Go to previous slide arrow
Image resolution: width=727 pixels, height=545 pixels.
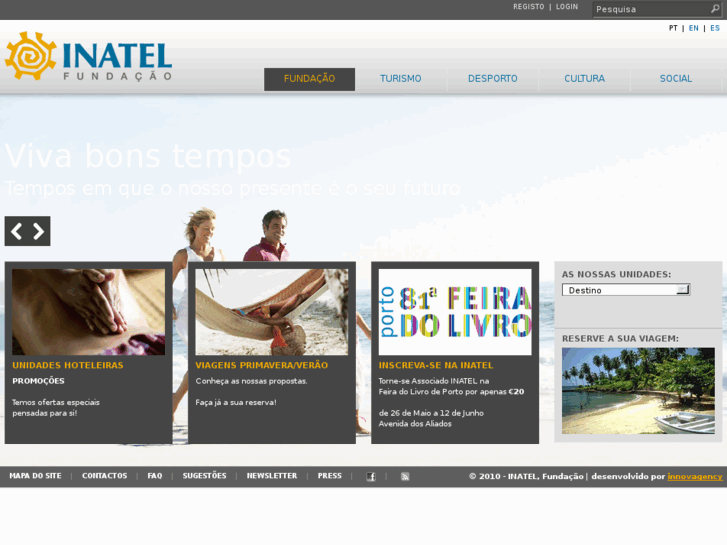tap(17, 231)
